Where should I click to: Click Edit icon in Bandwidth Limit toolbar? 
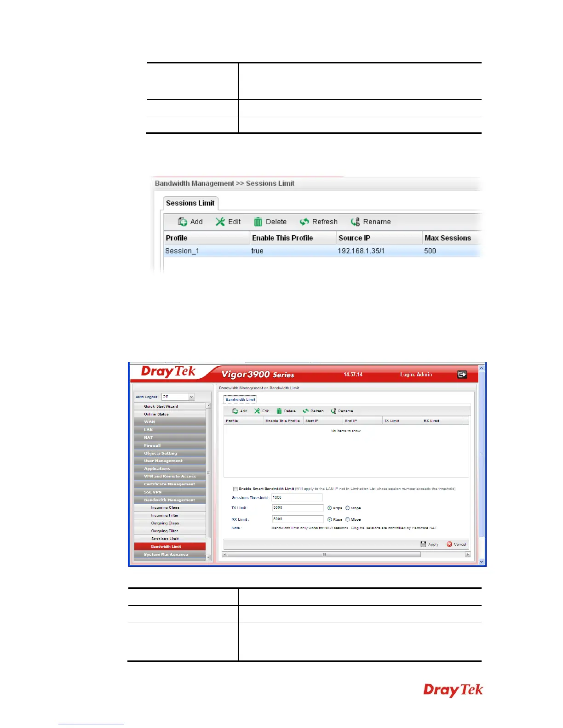257,411
